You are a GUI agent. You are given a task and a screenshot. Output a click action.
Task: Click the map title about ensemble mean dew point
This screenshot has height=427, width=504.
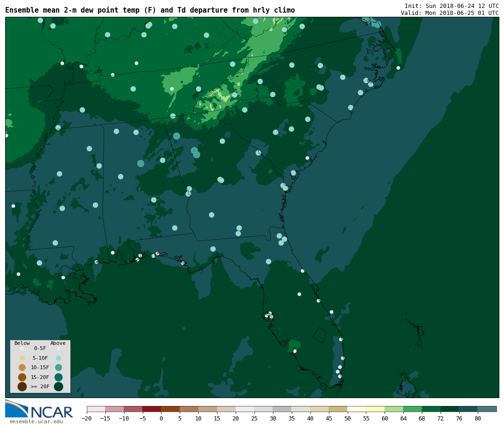click(150, 10)
